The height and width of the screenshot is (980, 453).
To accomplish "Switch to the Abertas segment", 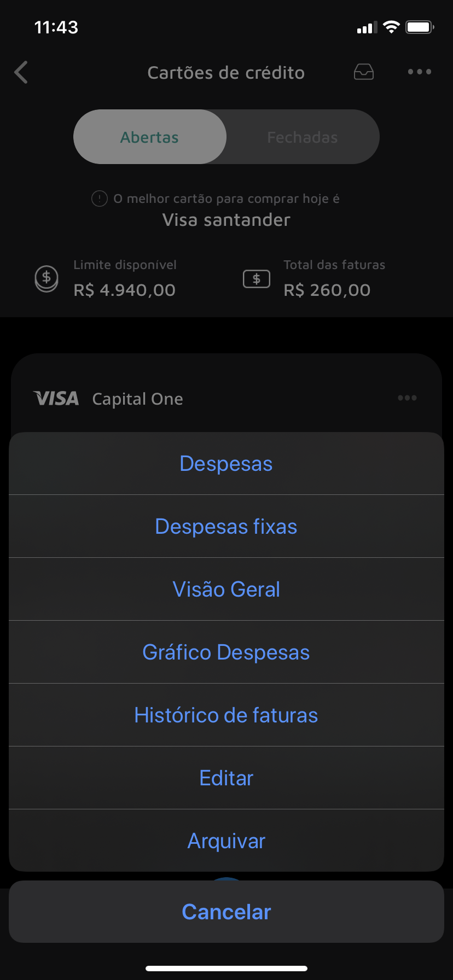I will (x=150, y=137).
